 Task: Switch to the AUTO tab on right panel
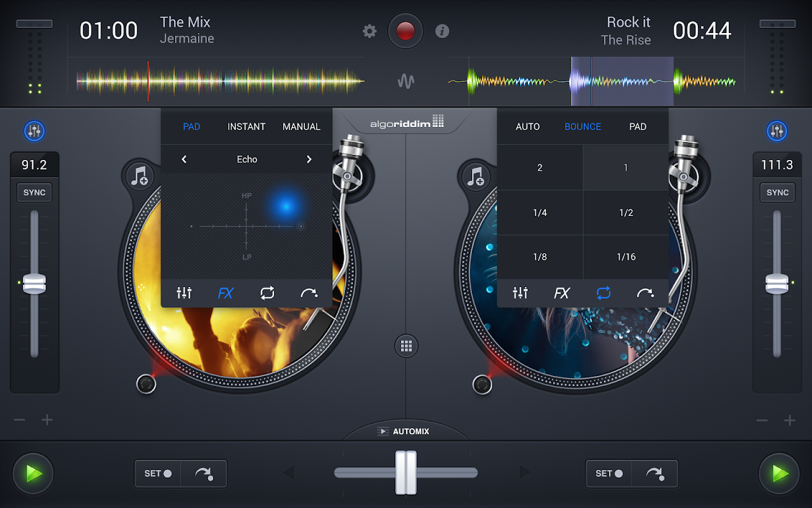[x=528, y=126]
